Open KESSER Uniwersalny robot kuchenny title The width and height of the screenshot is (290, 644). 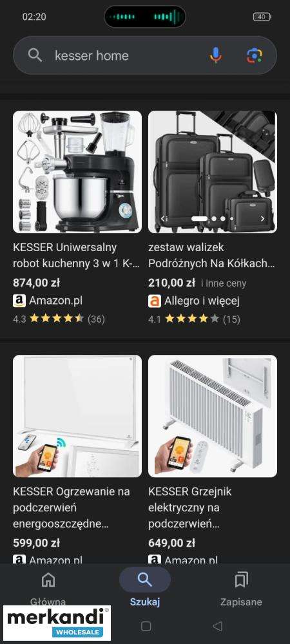77,256
